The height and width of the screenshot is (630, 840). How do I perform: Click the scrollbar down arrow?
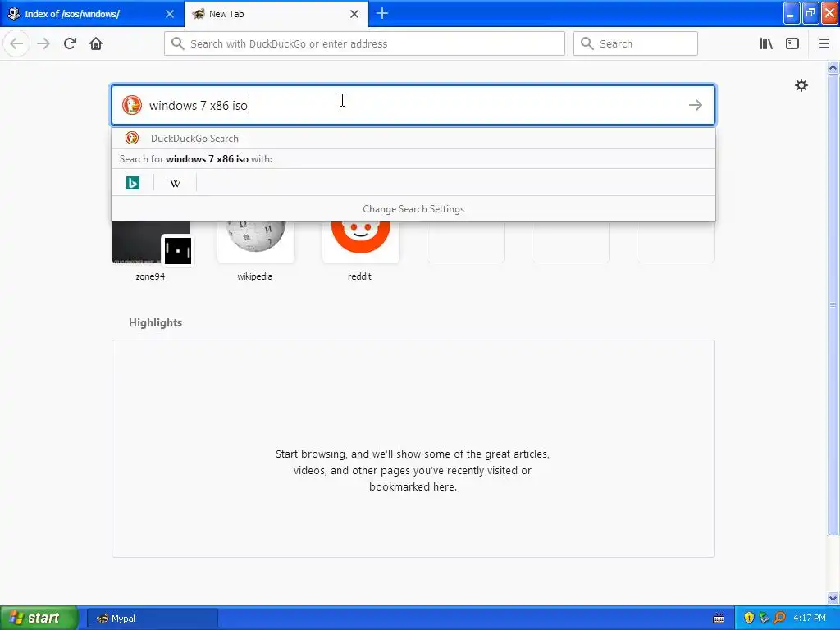[833, 598]
